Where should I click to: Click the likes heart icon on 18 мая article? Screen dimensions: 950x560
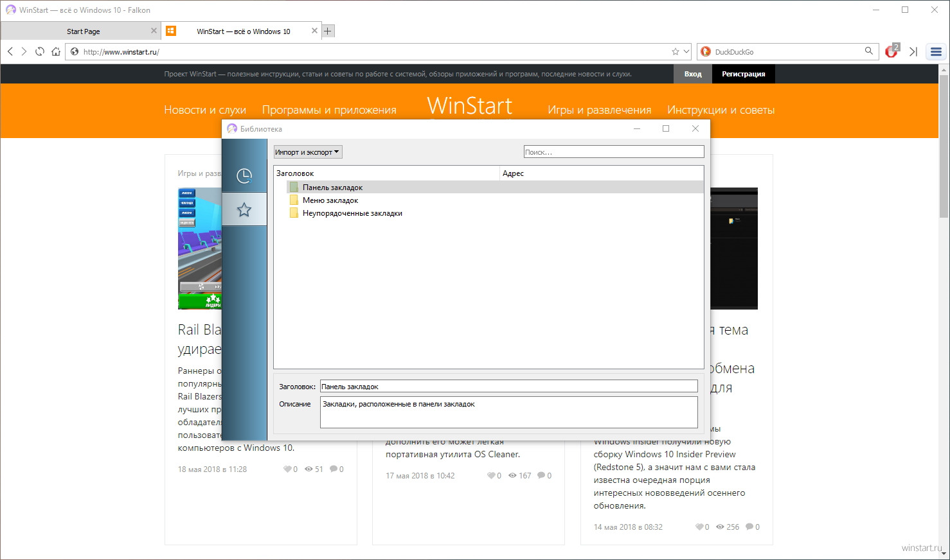click(287, 469)
